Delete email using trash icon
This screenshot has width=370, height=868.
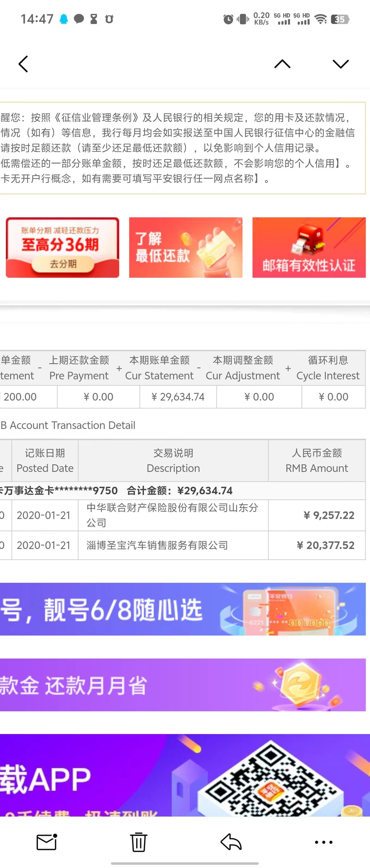click(x=138, y=842)
